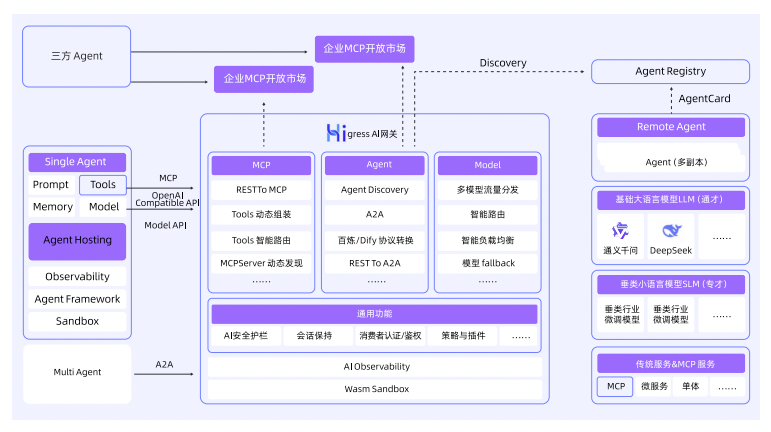Select the 通用功能 header bar
771x432 pixels.
[x=375, y=313]
